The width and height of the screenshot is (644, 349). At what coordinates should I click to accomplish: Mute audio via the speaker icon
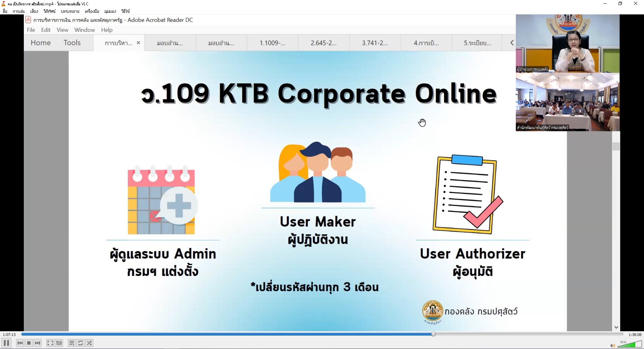tap(612, 346)
